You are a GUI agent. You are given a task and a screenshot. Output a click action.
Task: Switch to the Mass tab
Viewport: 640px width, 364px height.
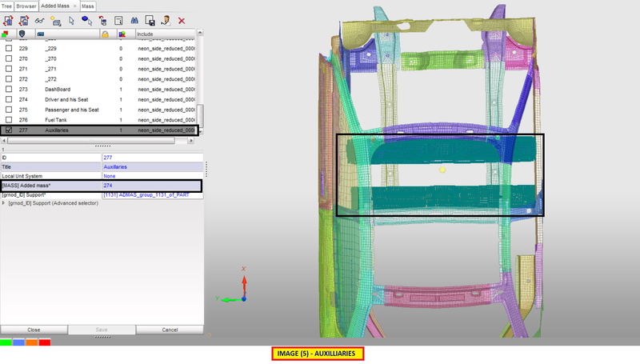pos(88,5)
